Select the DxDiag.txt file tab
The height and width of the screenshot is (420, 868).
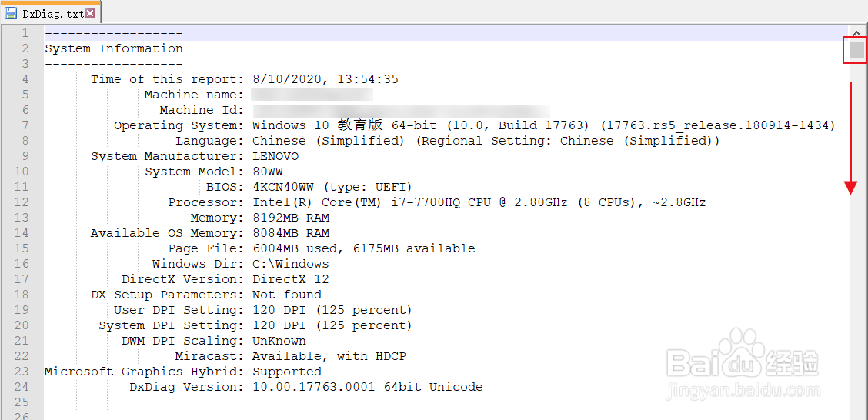tap(50, 12)
